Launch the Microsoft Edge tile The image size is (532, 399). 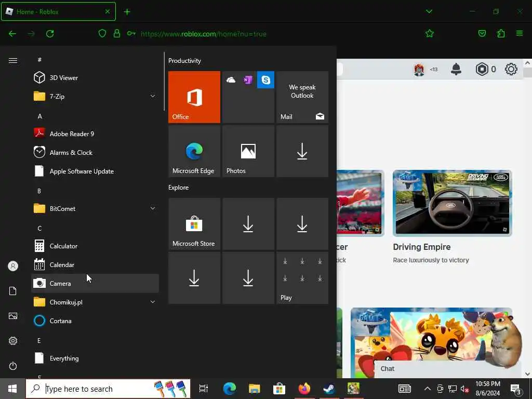pyautogui.click(x=194, y=151)
